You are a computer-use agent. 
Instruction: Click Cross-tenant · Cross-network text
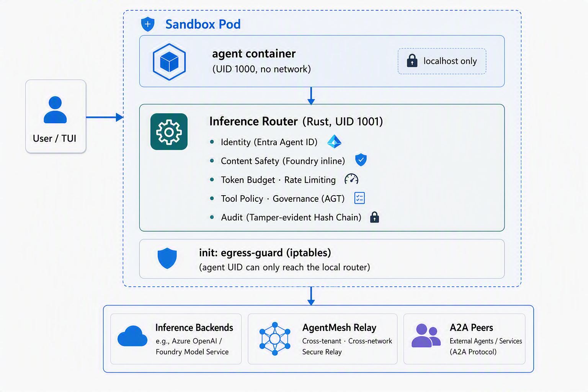pos(347,341)
